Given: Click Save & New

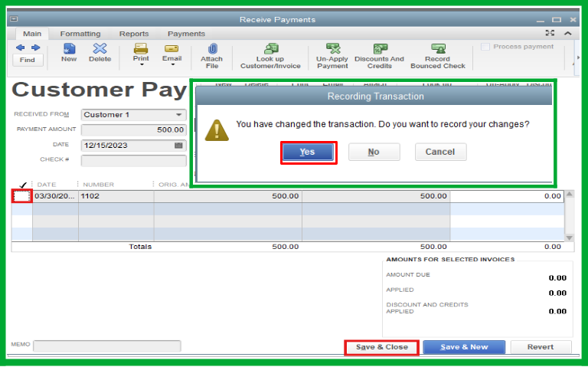Looking at the screenshot, I should point(464,348).
